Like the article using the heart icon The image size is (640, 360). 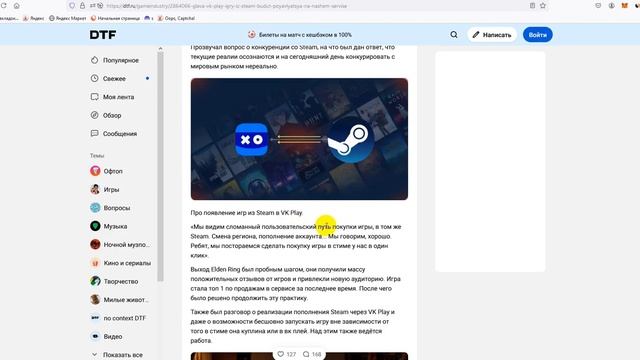point(281,354)
